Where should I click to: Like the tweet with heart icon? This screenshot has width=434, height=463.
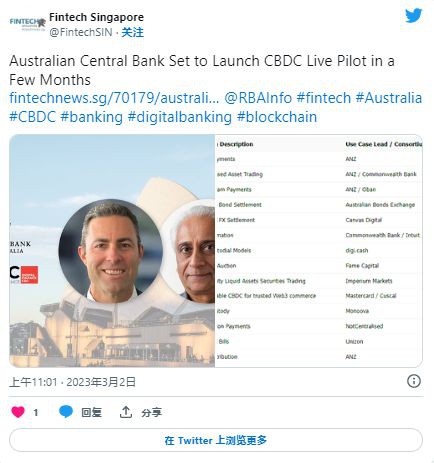[x=18, y=412]
